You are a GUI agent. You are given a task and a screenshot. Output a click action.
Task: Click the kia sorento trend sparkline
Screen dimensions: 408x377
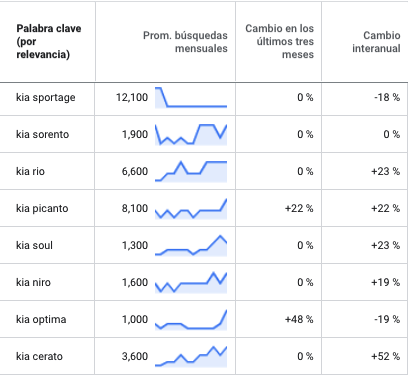[191, 135]
